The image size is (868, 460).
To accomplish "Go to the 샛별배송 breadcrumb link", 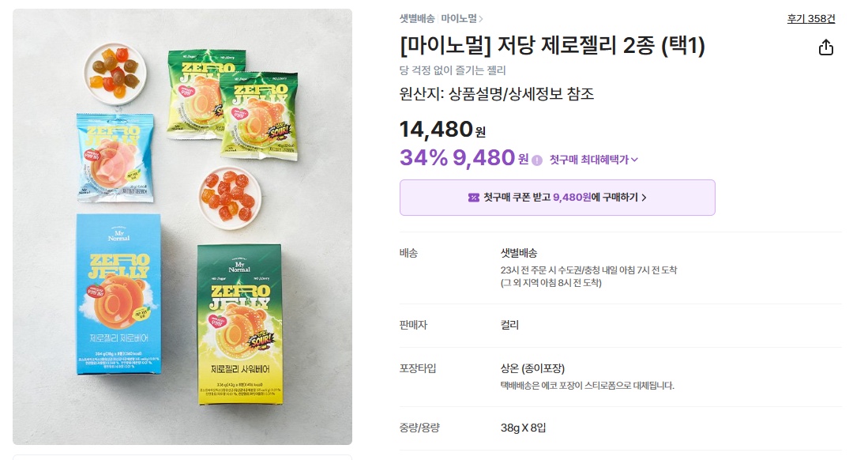I will pyautogui.click(x=417, y=19).
